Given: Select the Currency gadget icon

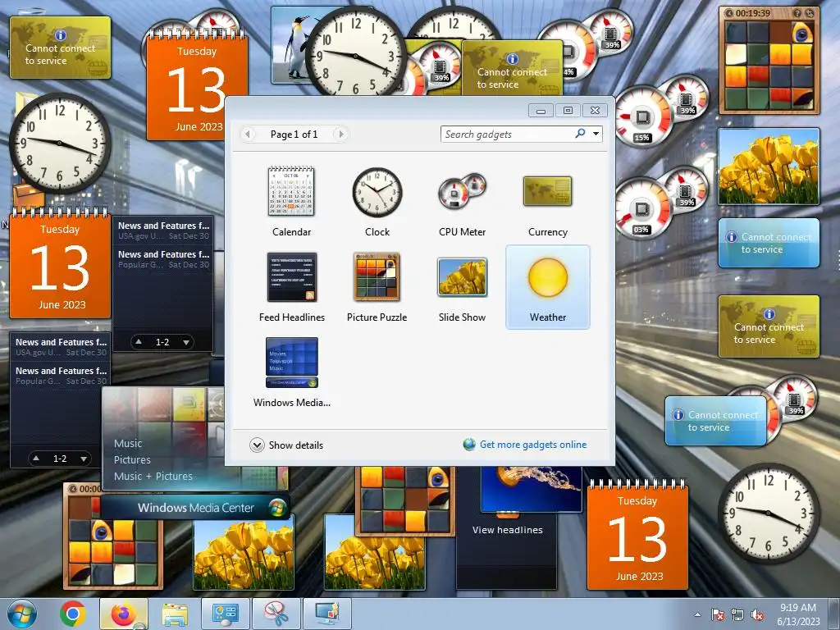Looking at the screenshot, I should (x=547, y=192).
